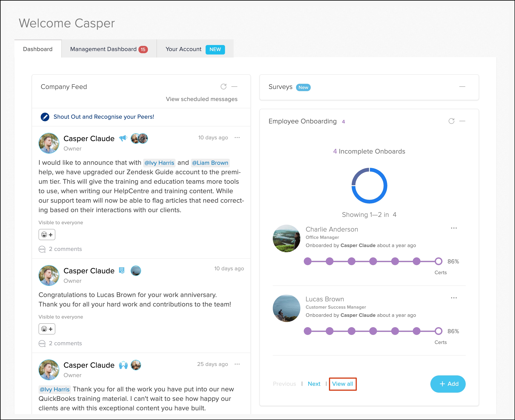Minimize the Employee Onboarding panel

pos(462,121)
